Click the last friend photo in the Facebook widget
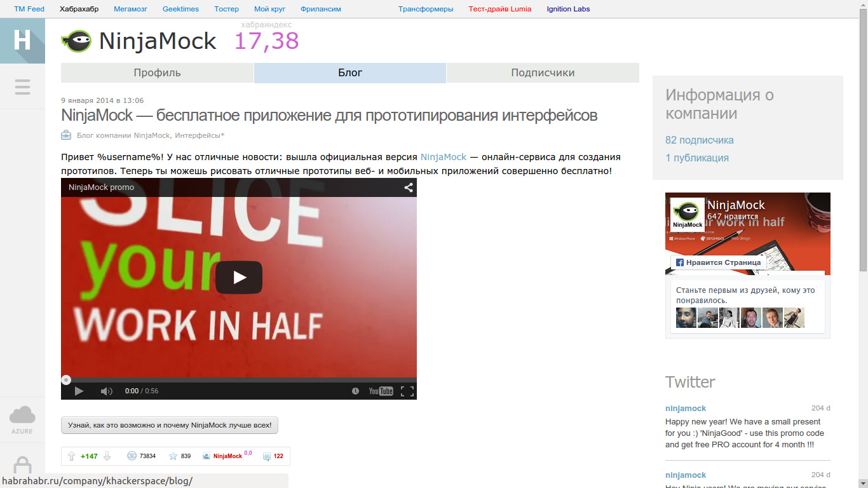This screenshot has width=868, height=488. coord(794,318)
